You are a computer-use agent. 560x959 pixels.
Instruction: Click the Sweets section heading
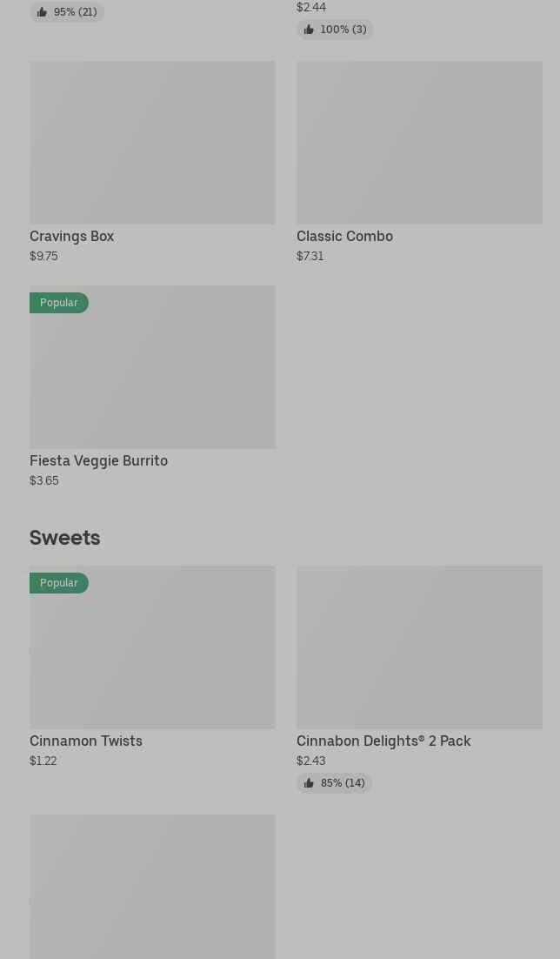coord(65,538)
